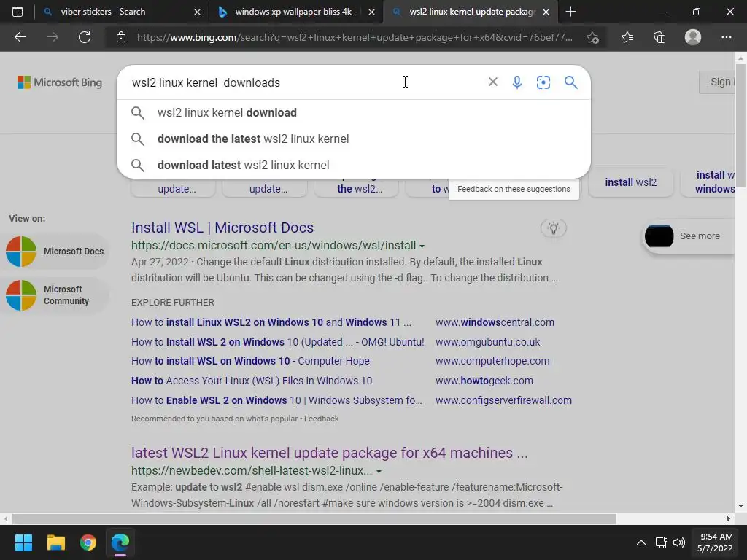Open 'How to install WSL on Windows 10 - Computer Hope'
Viewport: 747px width, 560px height.
pos(251,361)
